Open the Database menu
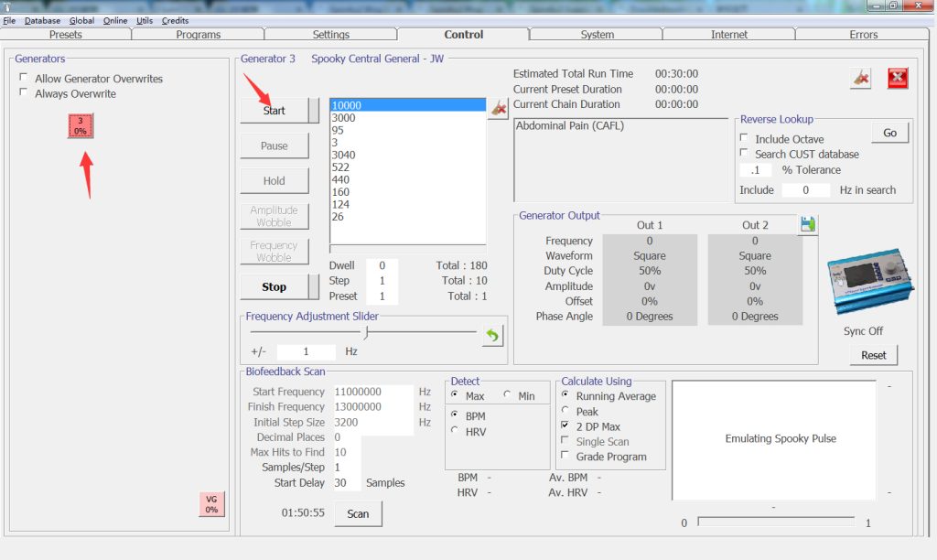Screen dimensions: 937x560 pyautogui.click(x=42, y=20)
